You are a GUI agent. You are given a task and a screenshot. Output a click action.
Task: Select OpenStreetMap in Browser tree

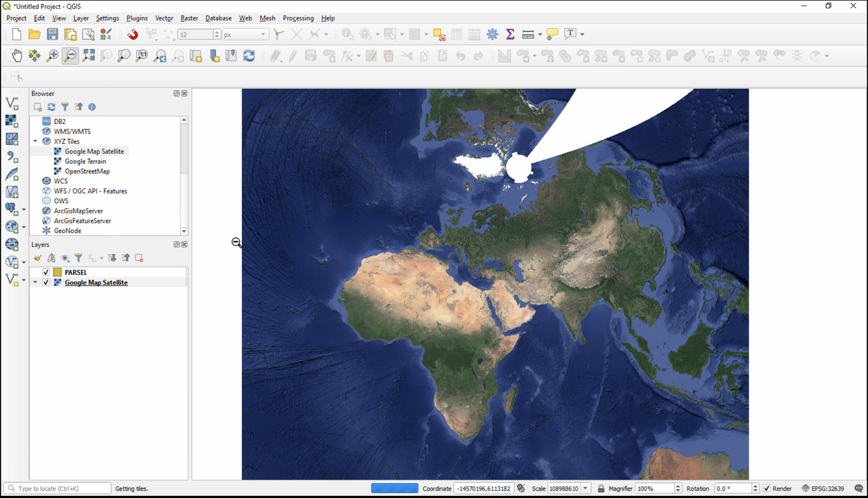(x=87, y=171)
